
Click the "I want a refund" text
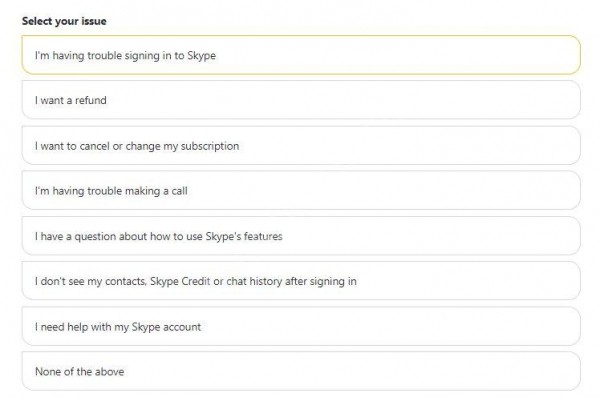(x=71, y=100)
